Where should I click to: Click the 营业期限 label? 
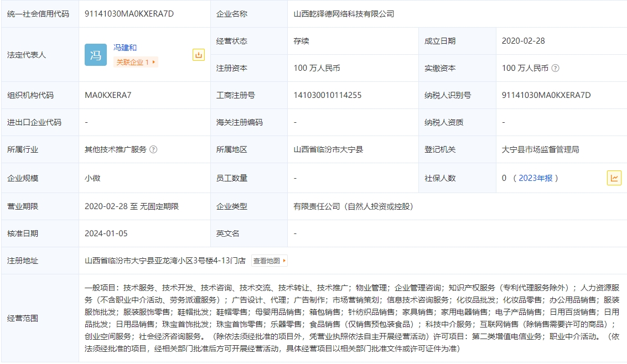pyautogui.click(x=22, y=206)
